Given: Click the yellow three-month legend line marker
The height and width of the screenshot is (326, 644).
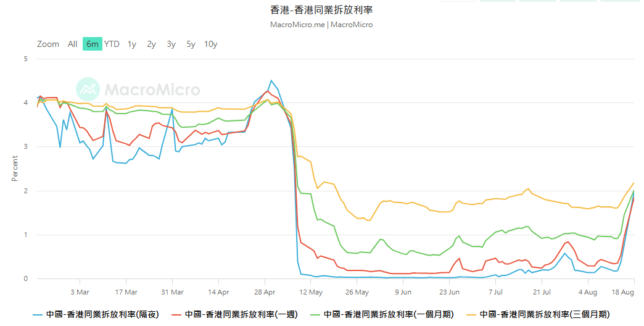Looking at the screenshot, I should (471, 315).
